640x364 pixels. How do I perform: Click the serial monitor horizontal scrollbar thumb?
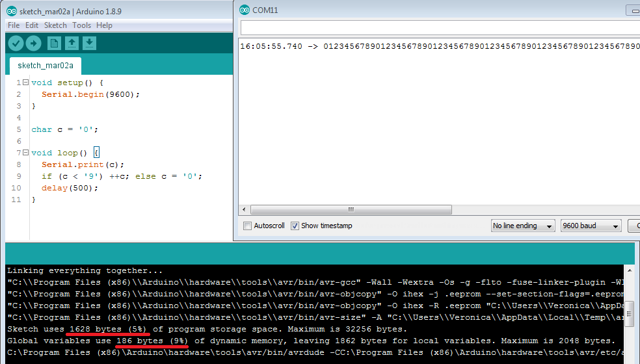tap(351, 210)
